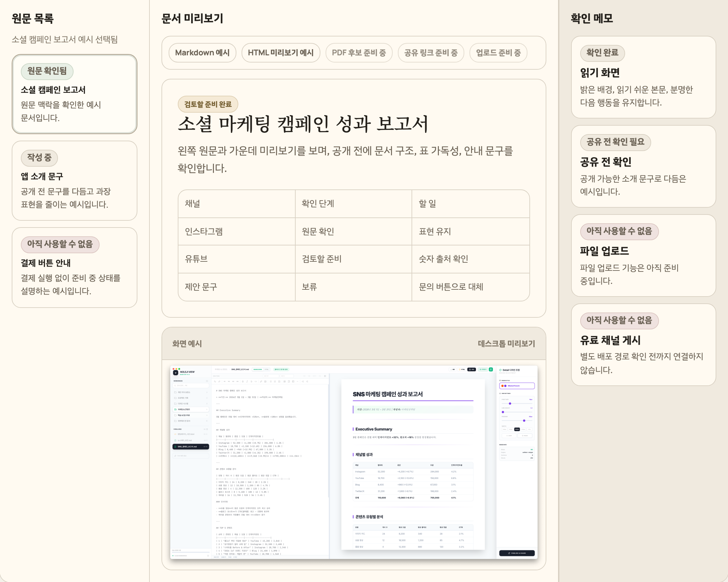Click 소셜 캠페인 보고서 예시 선택됨 status text
Image resolution: width=728 pixels, height=582 pixels.
[x=64, y=39]
